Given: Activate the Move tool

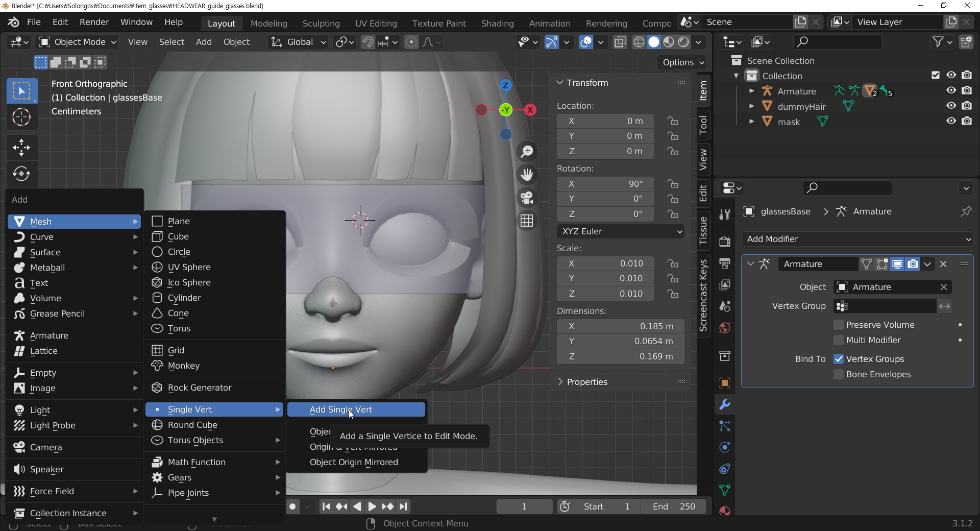Looking at the screenshot, I should click(21, 148).
